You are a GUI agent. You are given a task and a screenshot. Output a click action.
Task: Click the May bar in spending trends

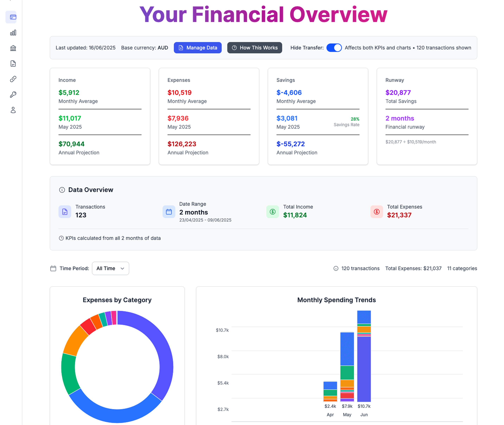pos(347,367)
